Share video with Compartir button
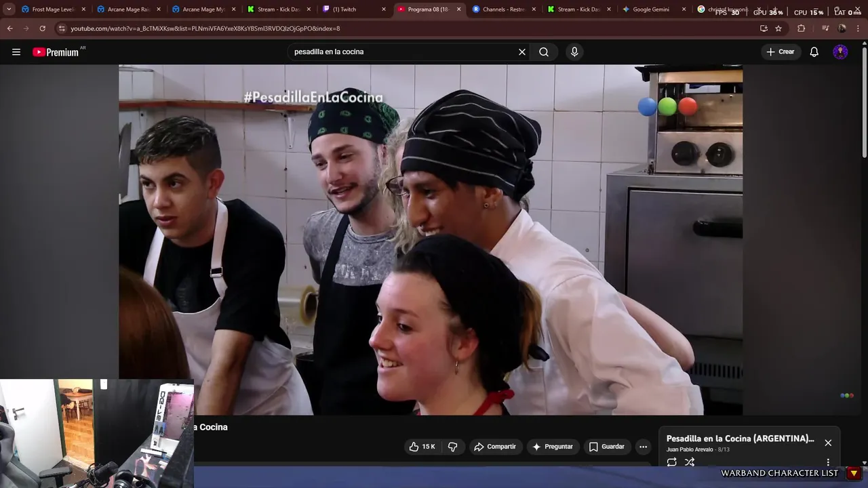The image size is (868, 488). [495, 447]
